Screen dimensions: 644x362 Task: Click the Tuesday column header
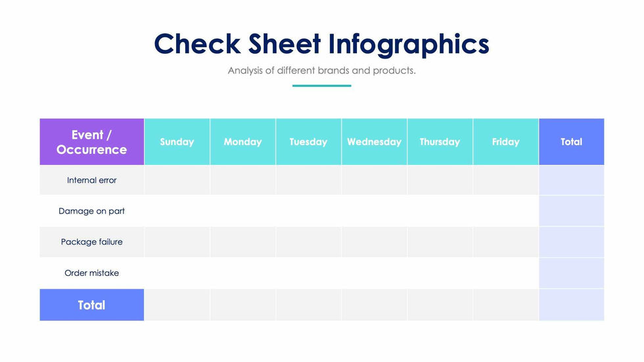click(308, 142)
